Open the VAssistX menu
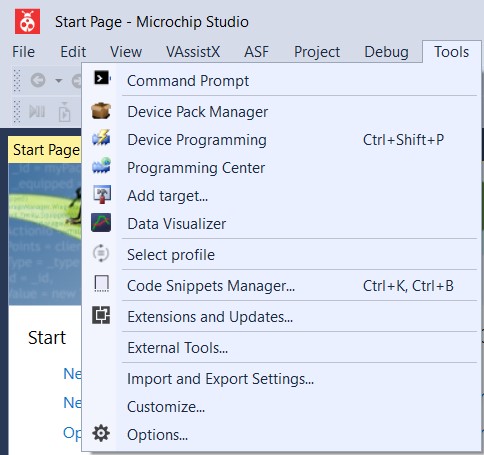Screen dimensions: 484x455 point(193,52)
